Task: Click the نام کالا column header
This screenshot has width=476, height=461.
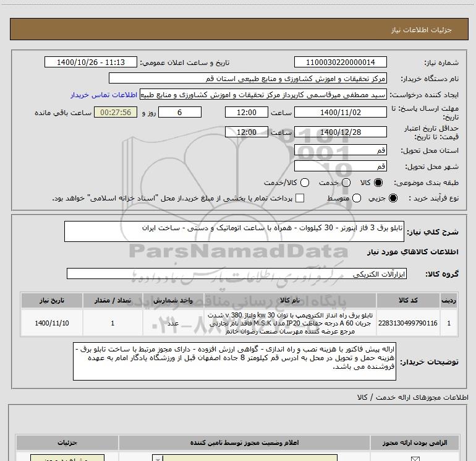Action: click(290, 300)
